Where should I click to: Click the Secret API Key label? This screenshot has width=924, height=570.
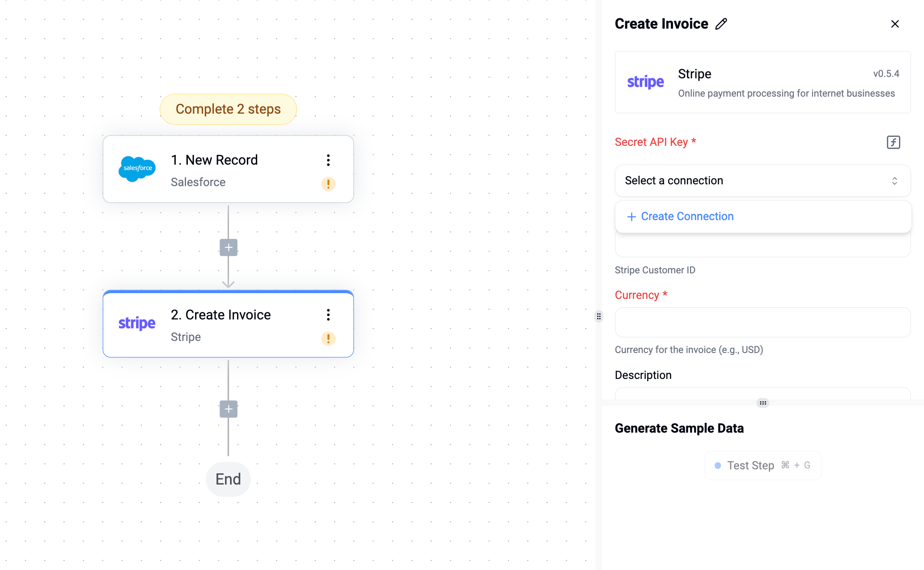(x=655, y=142)
